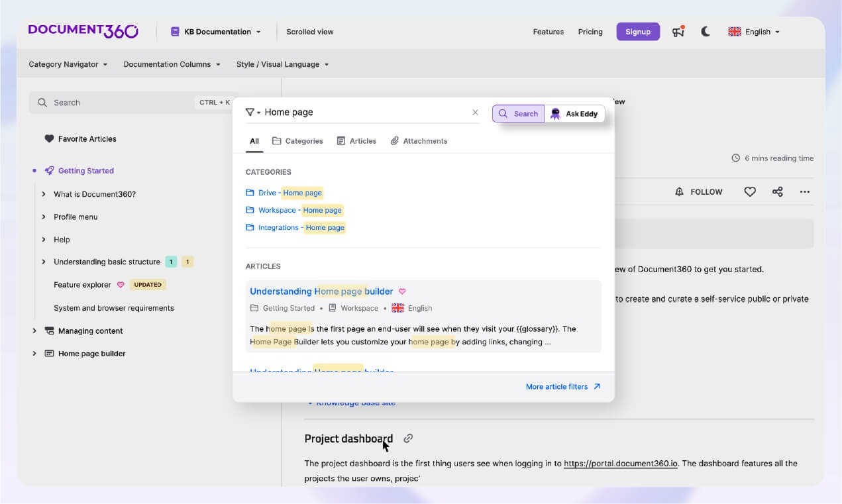The width and height of the screenshot is (842, 504).
Task: Switch to the Categories tab
Action: click(x=297, y=141)
